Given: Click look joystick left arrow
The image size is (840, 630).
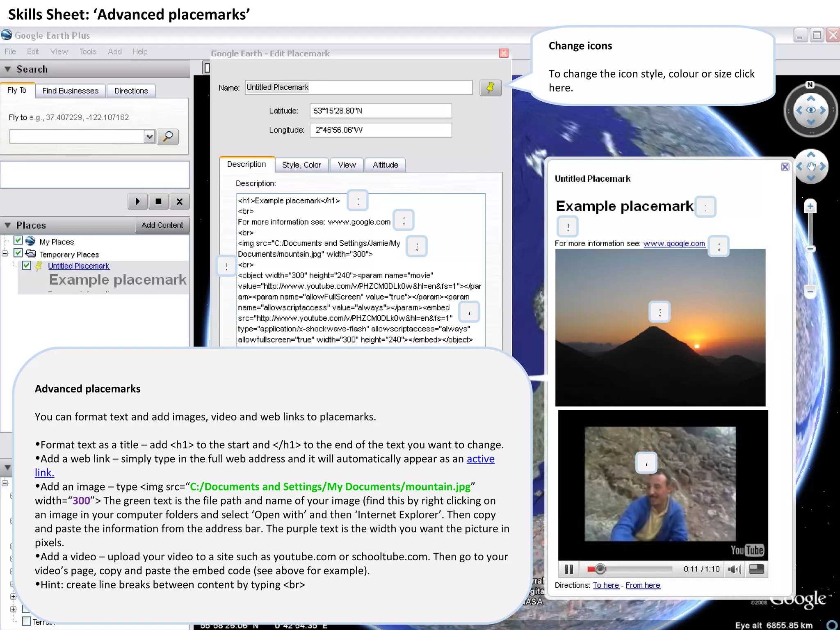Looking at the screenshot, I should click(799, 110).
